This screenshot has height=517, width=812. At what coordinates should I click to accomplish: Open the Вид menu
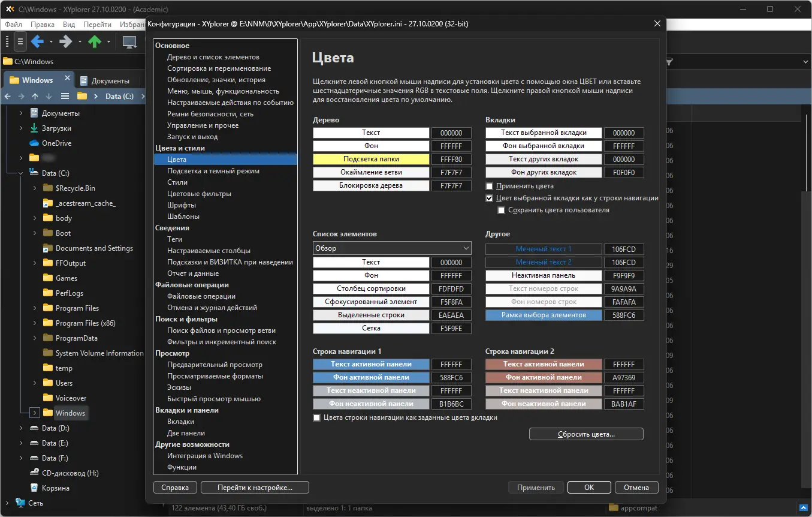click(68, 25)
